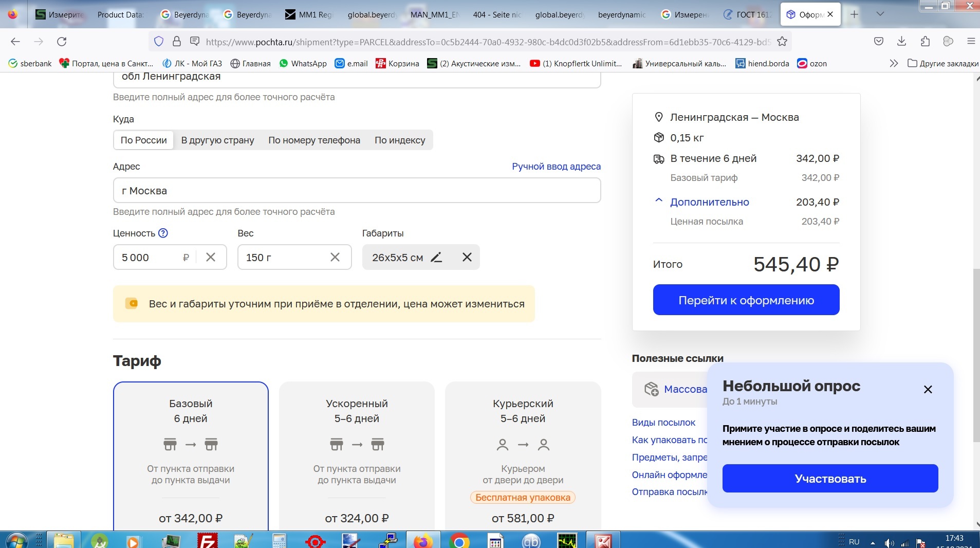The width and height of the screenshot is (980, 548).
Task: Open Firefox from the taskbar
Action: click(423, 541)
